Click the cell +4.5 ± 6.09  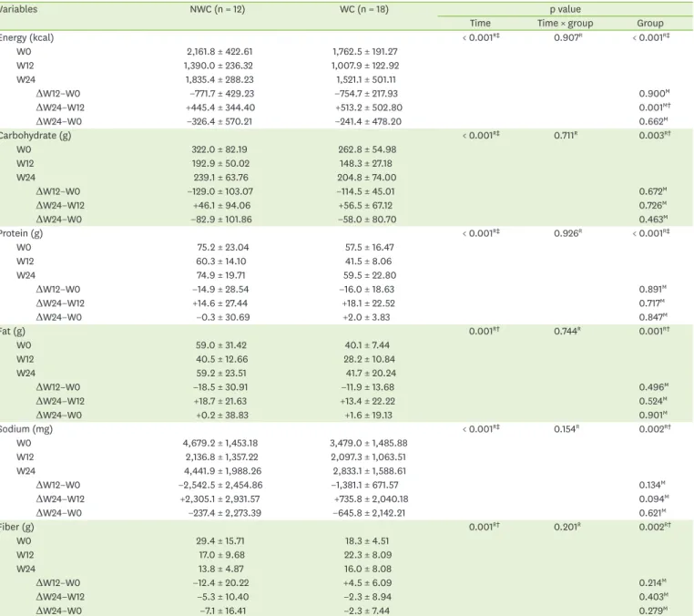(x=367, y=583)
